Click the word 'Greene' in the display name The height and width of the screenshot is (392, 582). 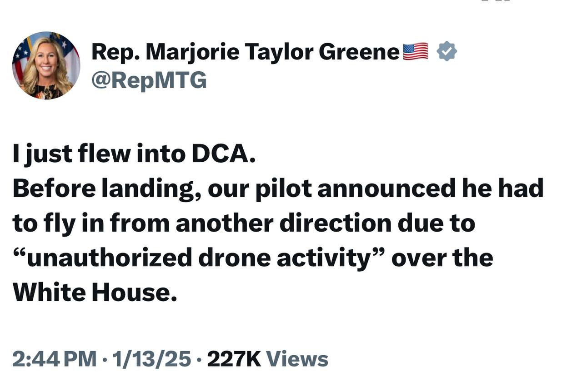coord(359,52)
